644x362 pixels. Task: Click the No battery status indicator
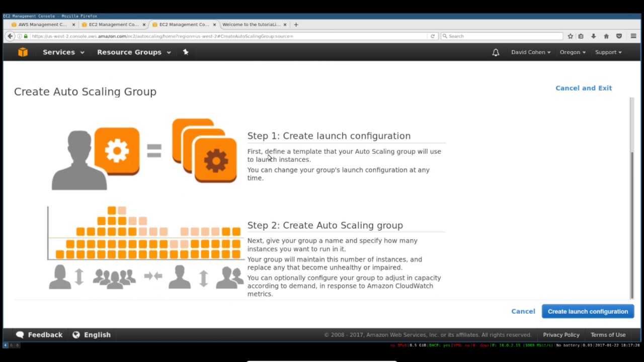tap(568, 345)
